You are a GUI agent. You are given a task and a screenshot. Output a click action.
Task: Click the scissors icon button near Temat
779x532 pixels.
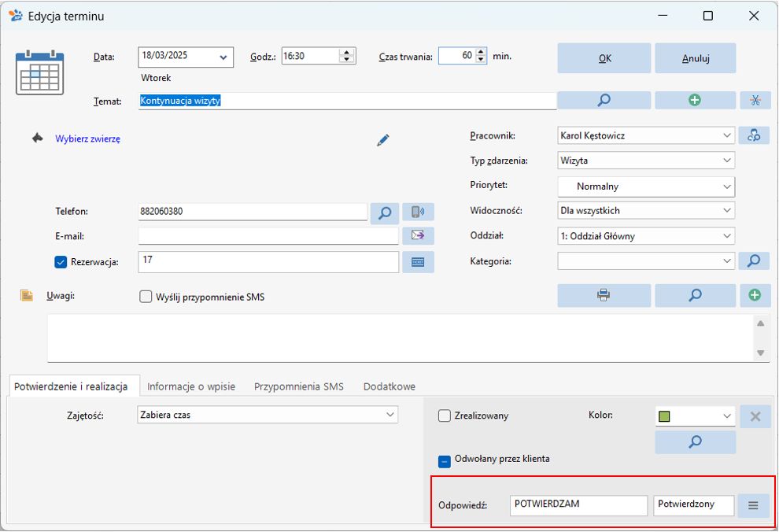click(755, 100)
